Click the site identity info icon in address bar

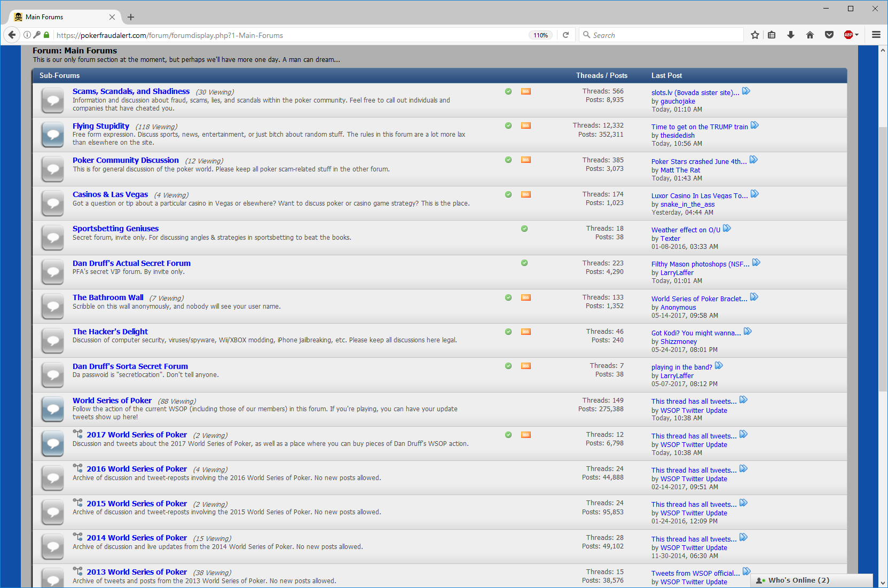27,35
